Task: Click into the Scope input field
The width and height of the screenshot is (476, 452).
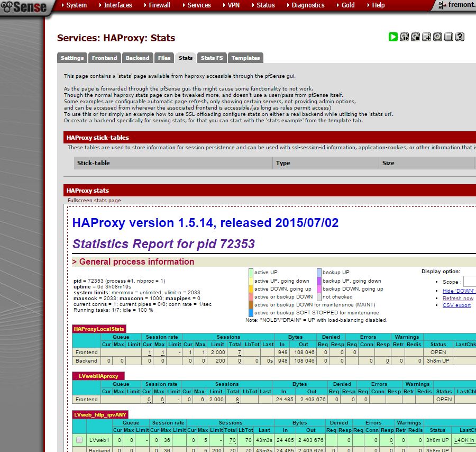Action: 469,282
